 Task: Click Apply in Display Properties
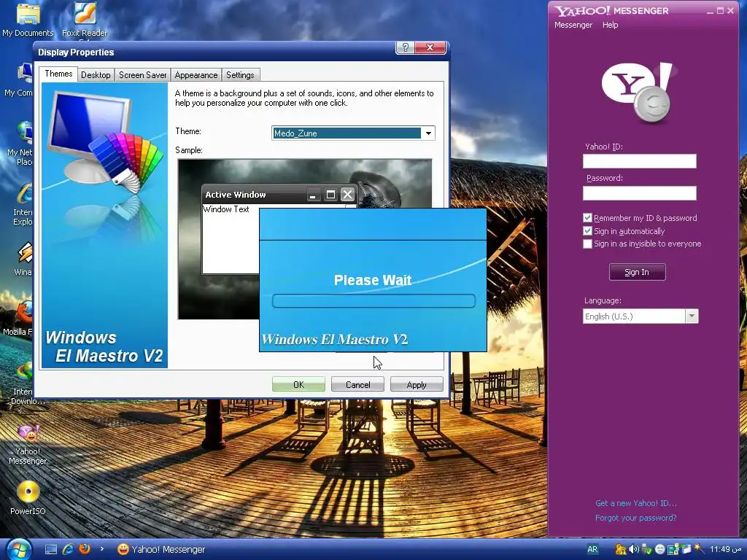417,384
